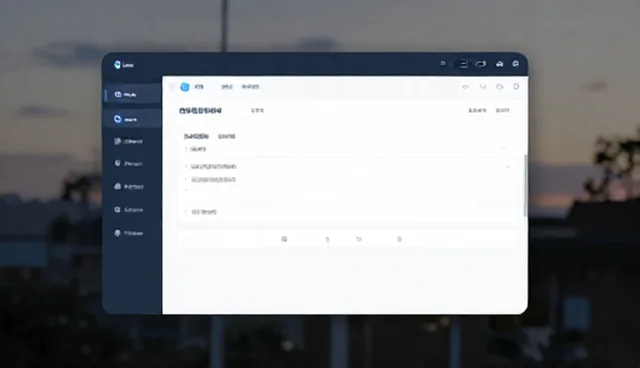Image resolution: width=640 pixels, height=368 pixels.
Task: Click the blue round globe icon in content header
Action: [185, 87]
